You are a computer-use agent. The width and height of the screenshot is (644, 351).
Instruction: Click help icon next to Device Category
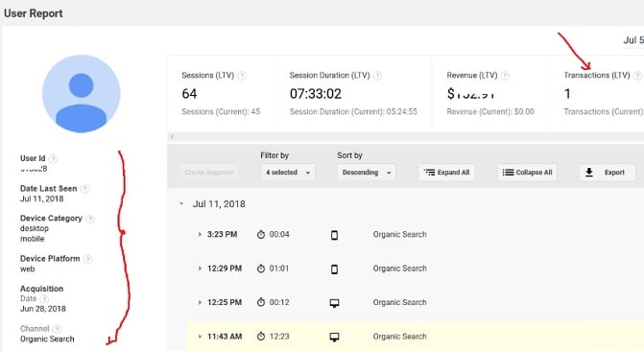tap(90, 219)
